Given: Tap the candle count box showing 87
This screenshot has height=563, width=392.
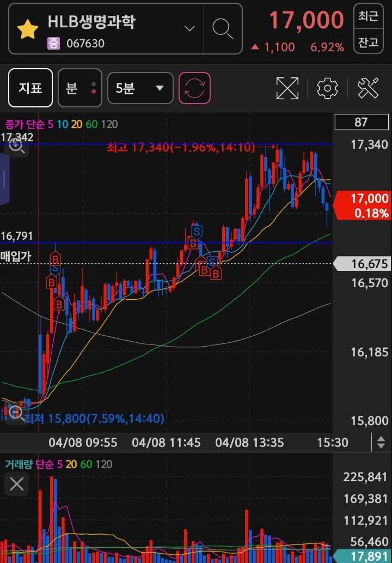Looking at the screenshot, I should pyautogui.click(x=362, y=122).
